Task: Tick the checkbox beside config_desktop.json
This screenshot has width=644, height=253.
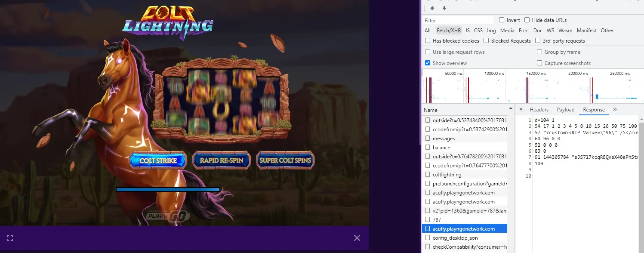Action: coord(428,238)
